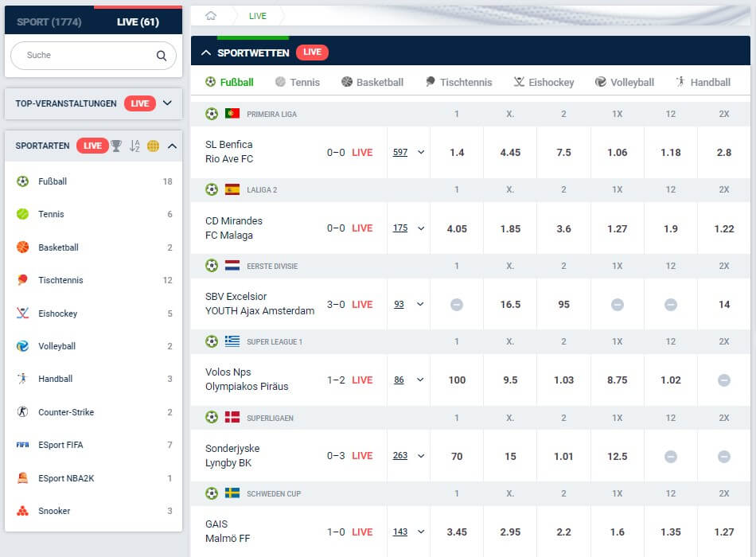The height and width of the screenshot is (557, 756).
Task: Collapse the Sportarten panel chevron
Action: 172,146
